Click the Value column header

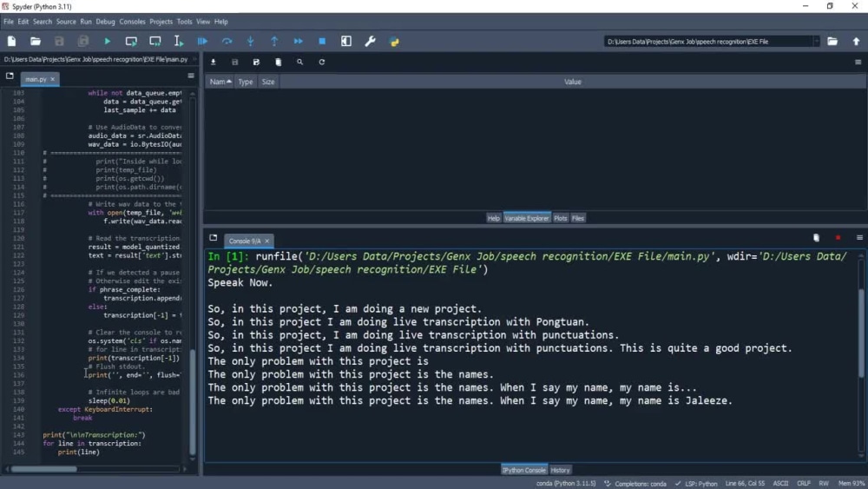click(572, 82)
